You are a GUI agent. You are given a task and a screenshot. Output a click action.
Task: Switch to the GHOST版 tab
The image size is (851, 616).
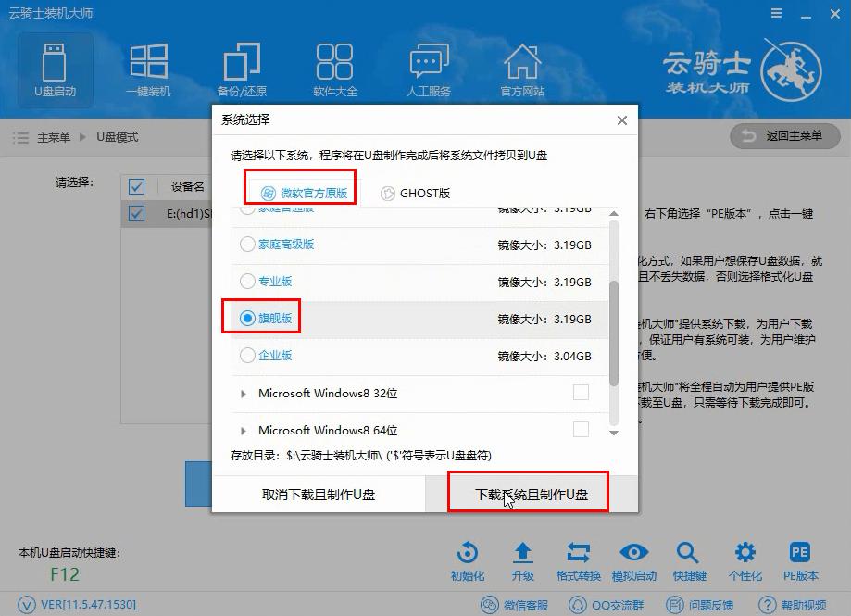coord(415,194)
